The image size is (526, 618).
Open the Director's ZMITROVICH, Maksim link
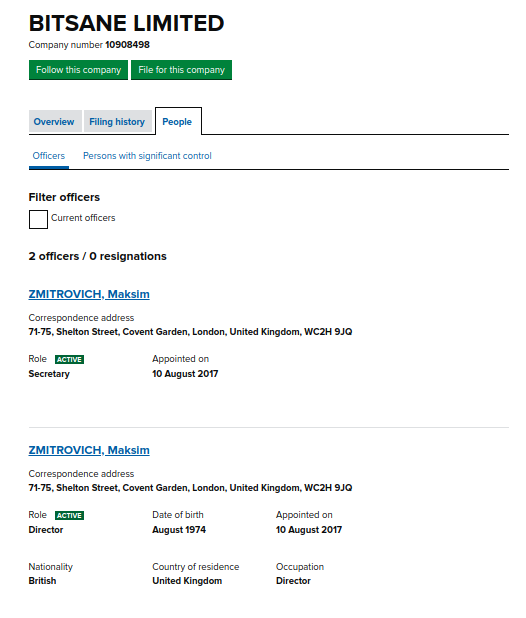(x=89, y=450)
